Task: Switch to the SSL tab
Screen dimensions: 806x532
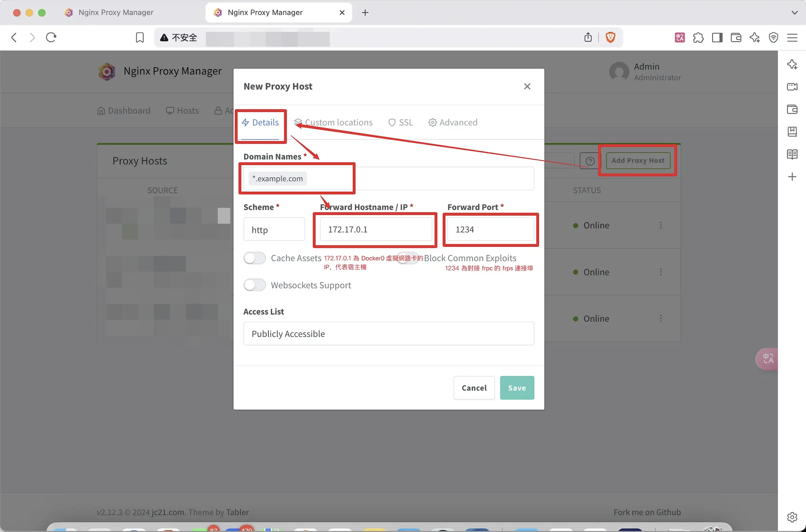Action: 401,123
